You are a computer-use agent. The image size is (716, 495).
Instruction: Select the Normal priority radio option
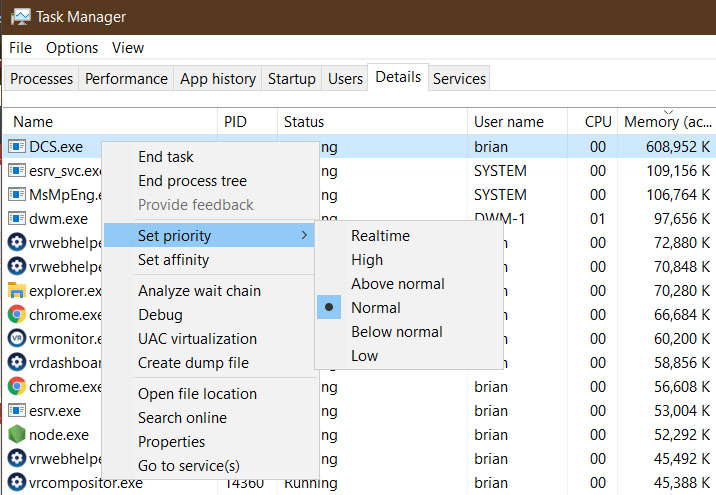(329, 307)
